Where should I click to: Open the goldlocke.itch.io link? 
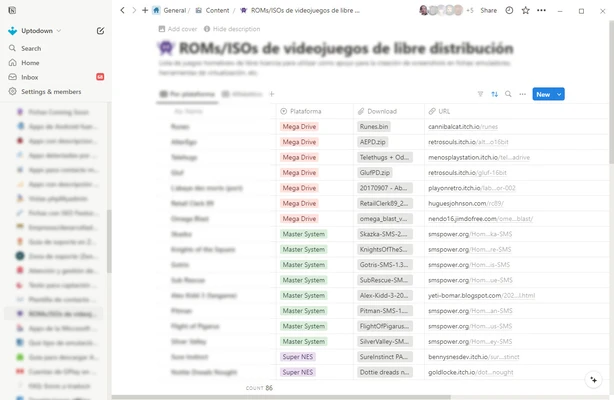coord(471,372)
